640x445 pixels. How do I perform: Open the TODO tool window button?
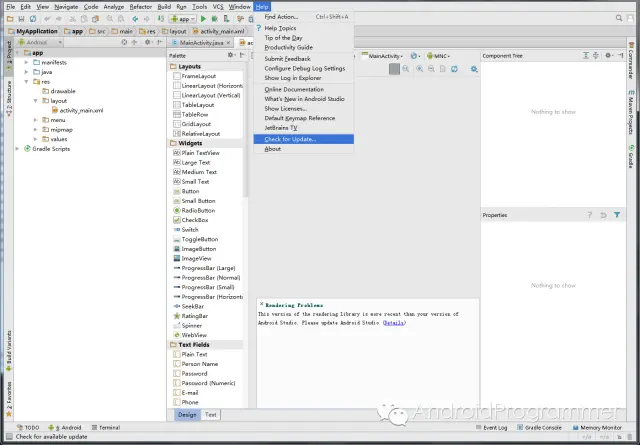click(28, 427)
